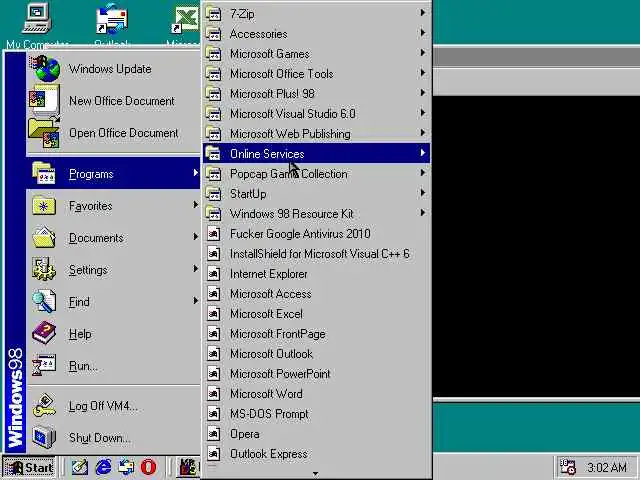Open Microsoft Games submenu
The height and width of the screenshot is (480, 640).
(x=316, y=53)
